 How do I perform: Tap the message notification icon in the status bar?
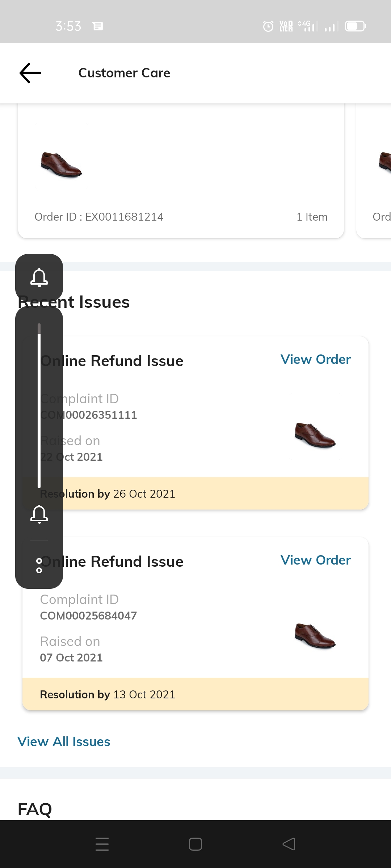[x=98, y=26]
